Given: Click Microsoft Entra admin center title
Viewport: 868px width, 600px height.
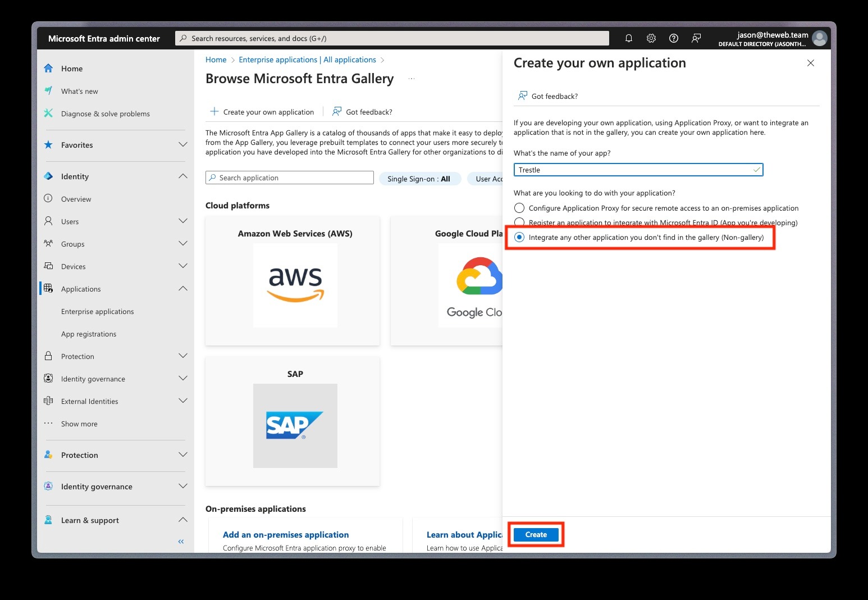Looking at the screenshot, I should [x=104, y=38].
